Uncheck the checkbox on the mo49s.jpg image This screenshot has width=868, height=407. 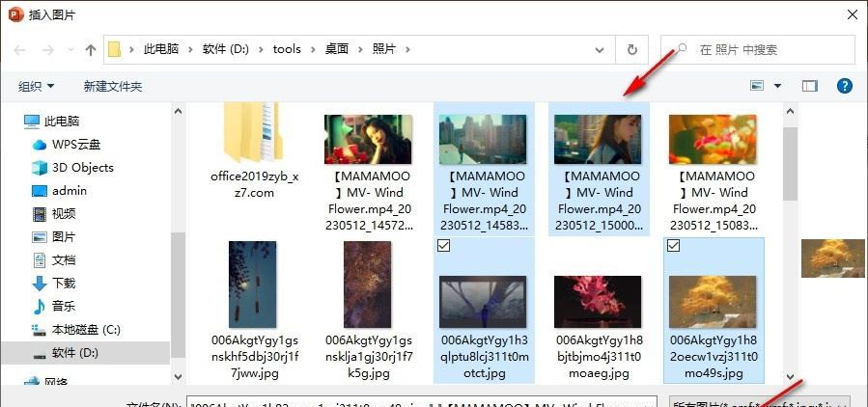pos(673,246)
